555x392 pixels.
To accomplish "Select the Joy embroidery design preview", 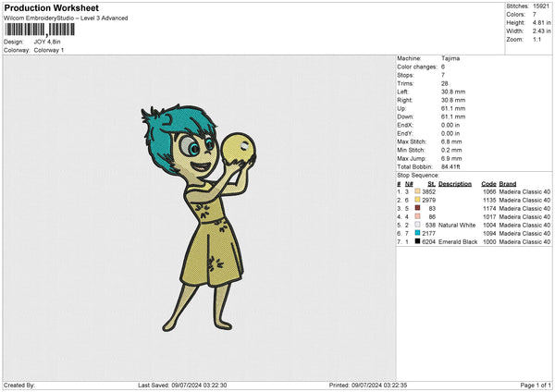I will click(198, 217).
